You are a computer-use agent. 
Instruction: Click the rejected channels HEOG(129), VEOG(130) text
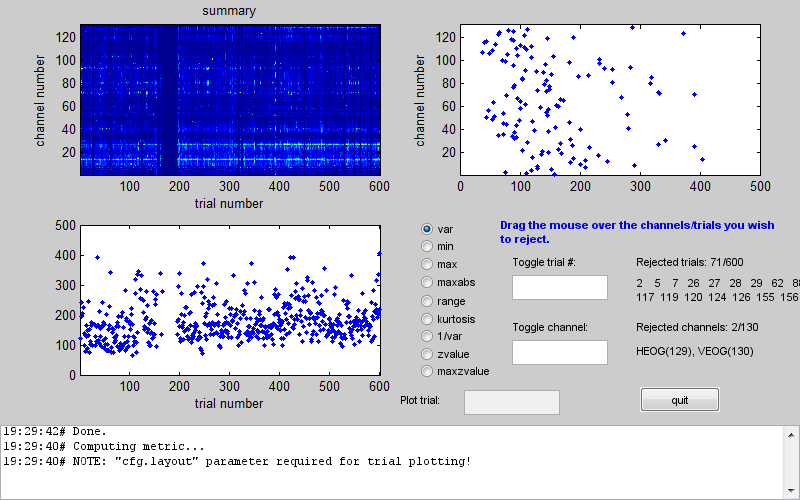(x=694, y=351)
